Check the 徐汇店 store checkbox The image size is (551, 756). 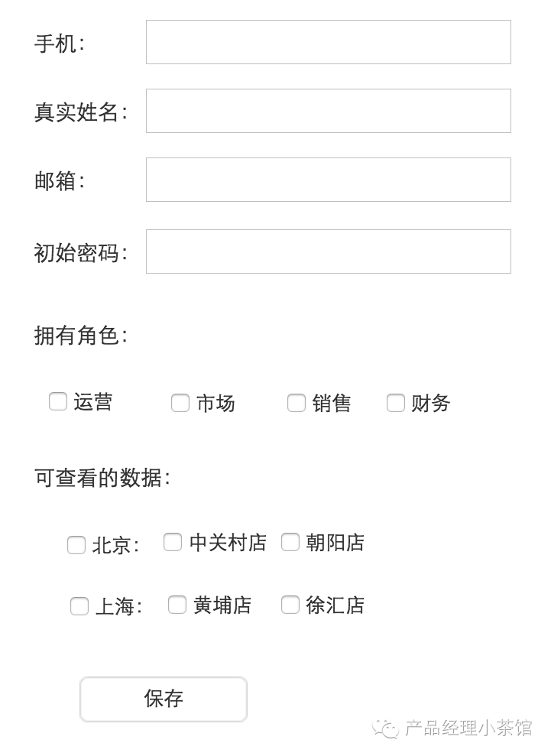pos(290,604)
